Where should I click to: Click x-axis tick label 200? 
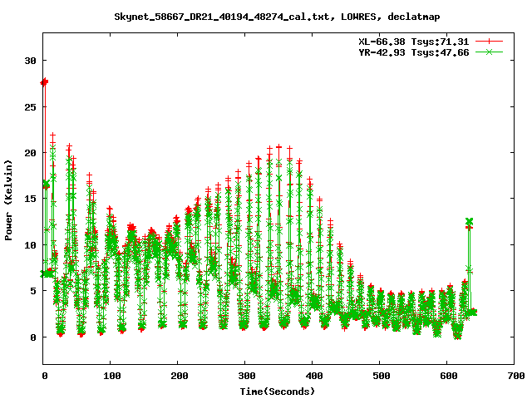tap(179, 376)
